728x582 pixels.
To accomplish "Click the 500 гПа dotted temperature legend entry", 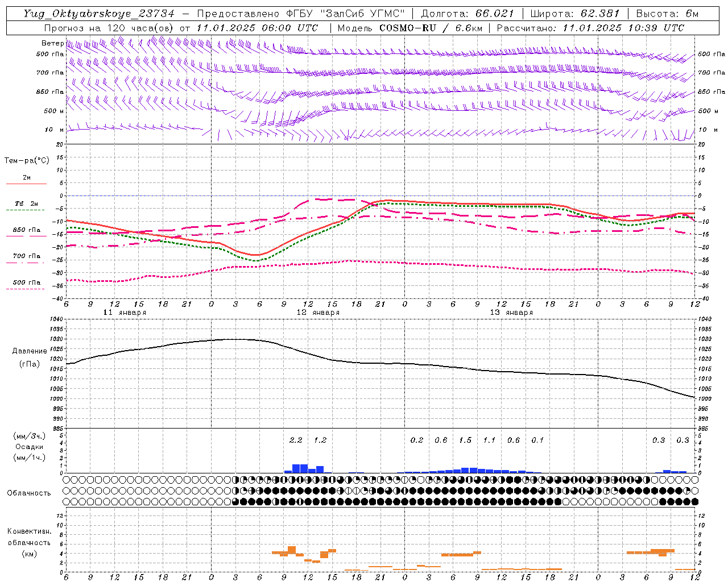I will click(26, 282).
